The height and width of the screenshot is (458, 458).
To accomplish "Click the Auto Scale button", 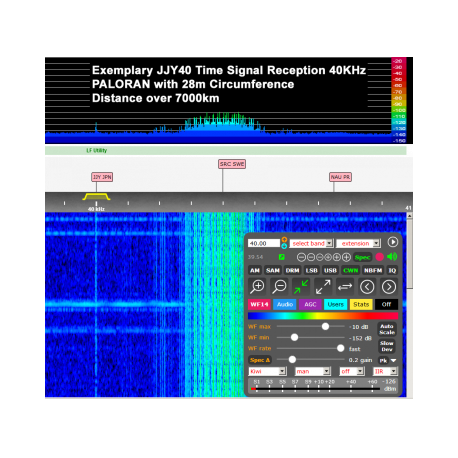I will [387, 329].
